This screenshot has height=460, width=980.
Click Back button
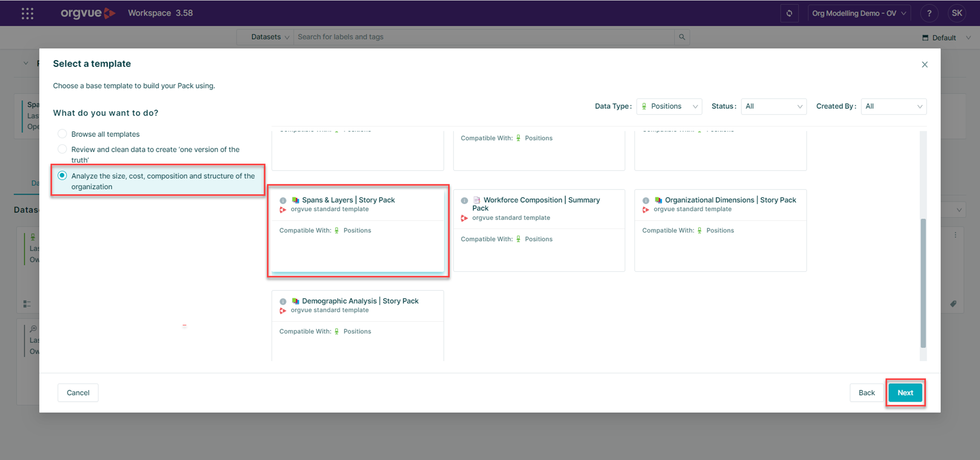(x=866, y=392)
